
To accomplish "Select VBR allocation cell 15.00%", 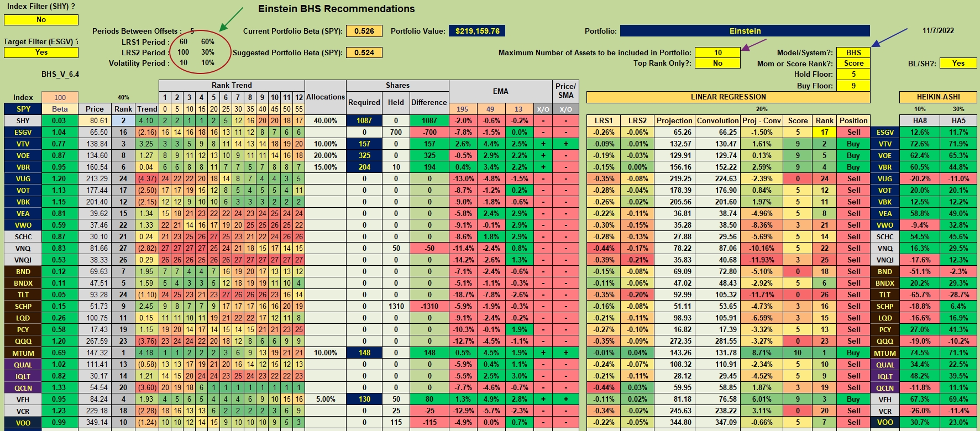I will click(326, 167).
